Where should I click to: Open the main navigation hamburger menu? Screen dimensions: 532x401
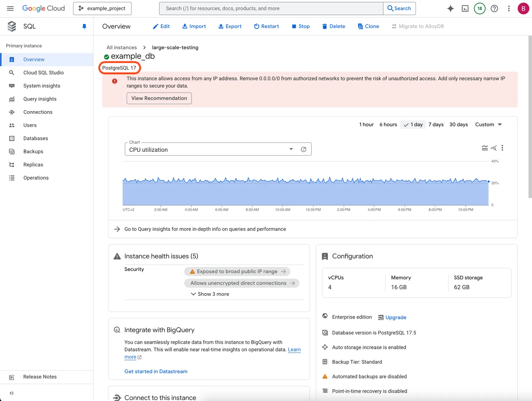tap(10, 8)
